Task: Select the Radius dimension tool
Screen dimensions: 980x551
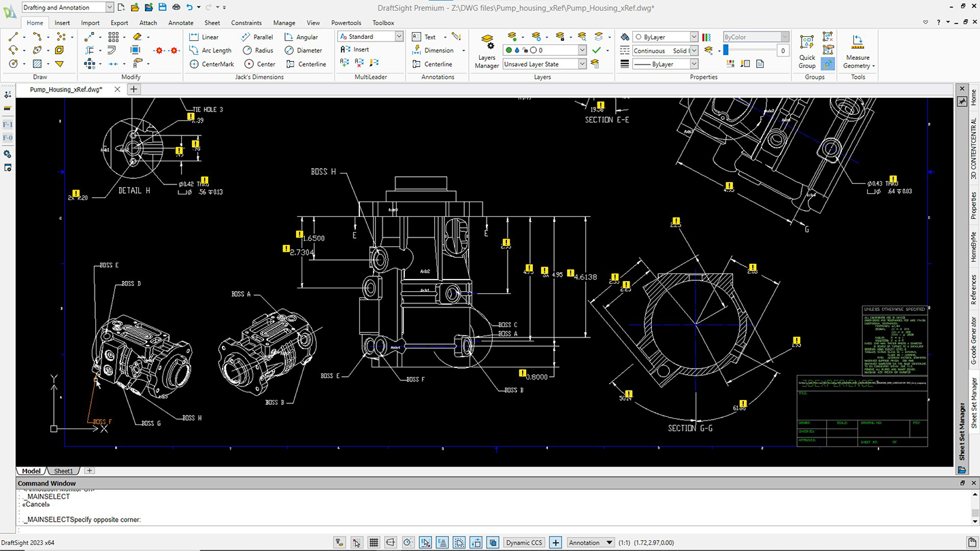Action: click(258, 50)
